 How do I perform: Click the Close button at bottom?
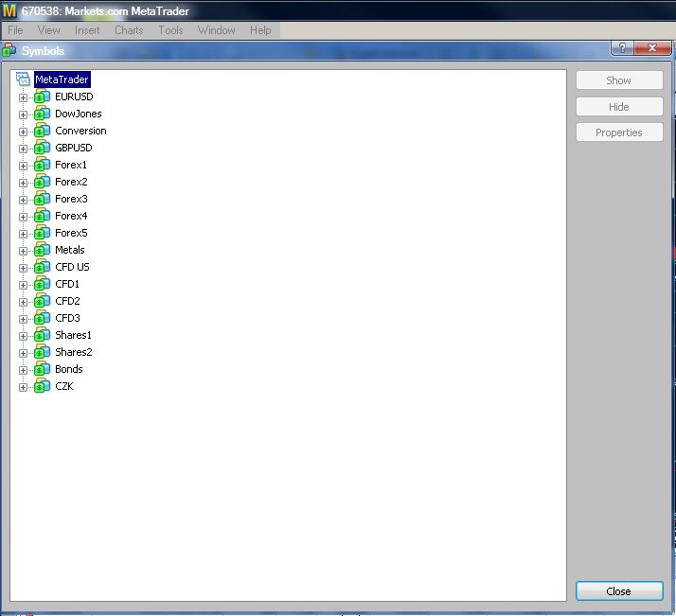pyautogui.click(x=619, y=591)
